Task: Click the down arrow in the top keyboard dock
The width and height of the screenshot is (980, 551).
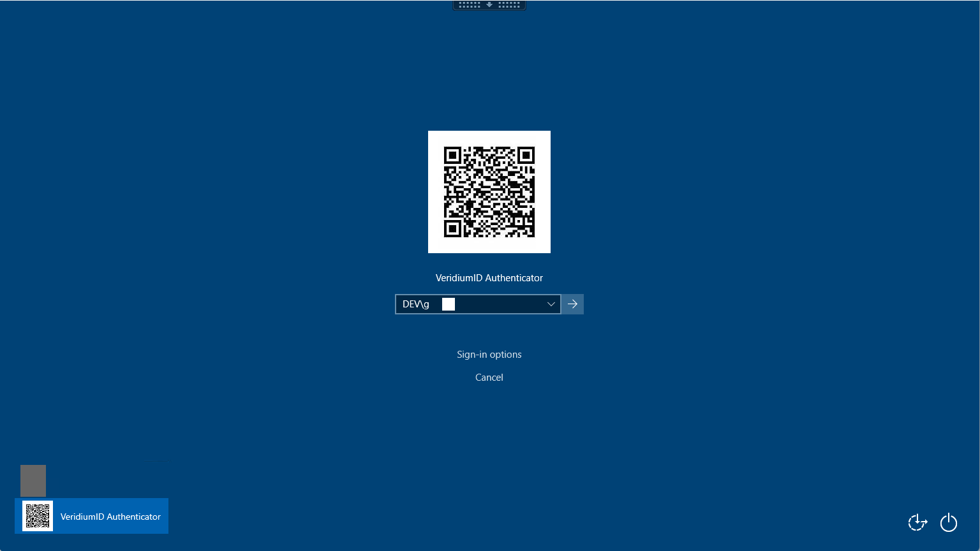Action: point(489,5)
